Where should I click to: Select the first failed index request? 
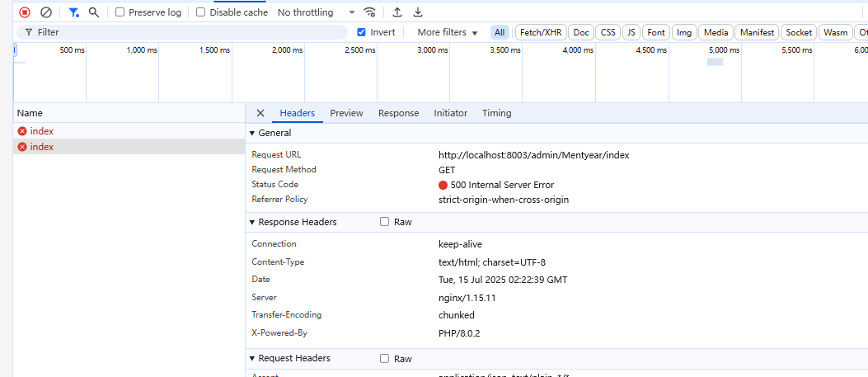click(x=129, y=131)
